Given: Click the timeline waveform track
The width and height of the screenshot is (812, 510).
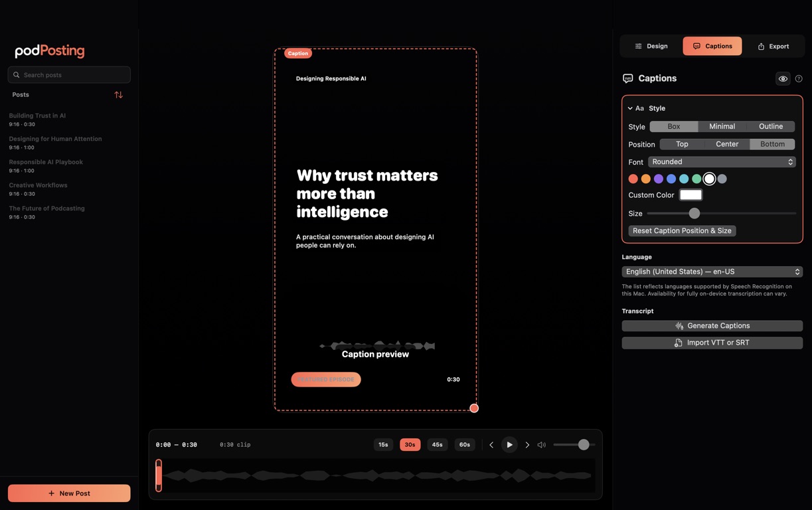Looking at the screenshot, I should [x=377, y=475].
